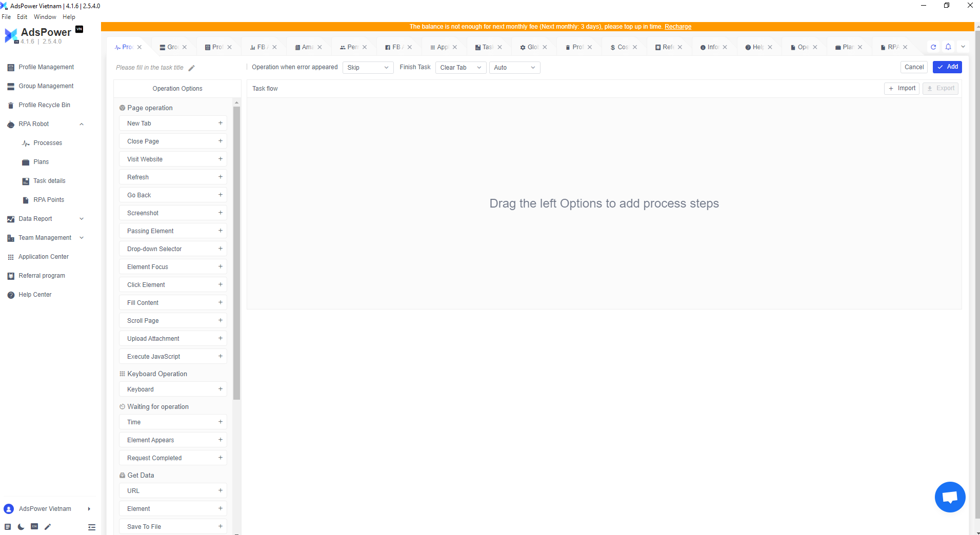Toggle dark mode with the moon icon

pyautogui.click(x=21, y=526)
